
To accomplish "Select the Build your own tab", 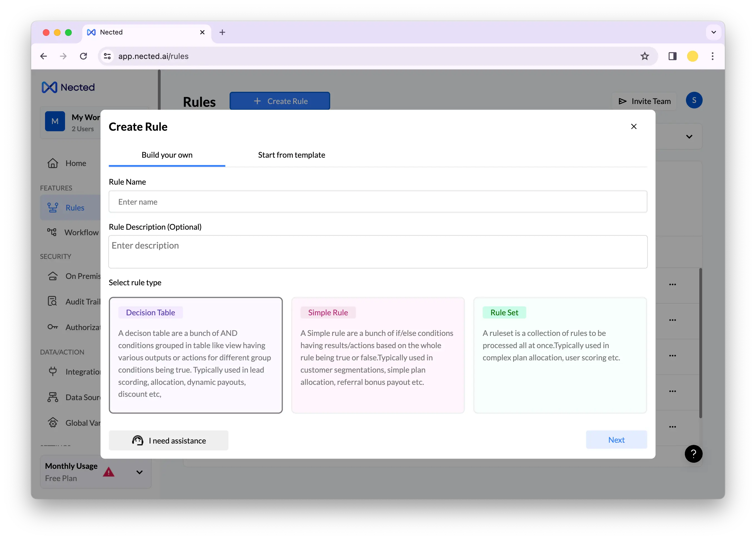I will 167,155.
